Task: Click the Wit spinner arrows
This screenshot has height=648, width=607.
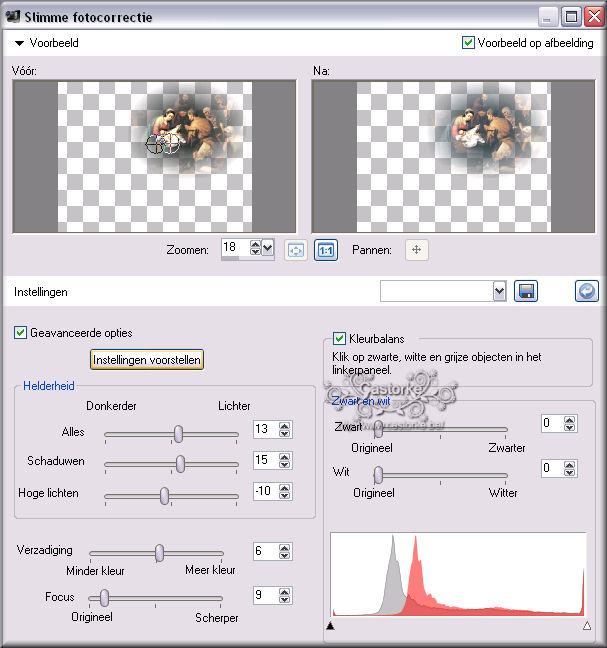Action: pos(569,469)
